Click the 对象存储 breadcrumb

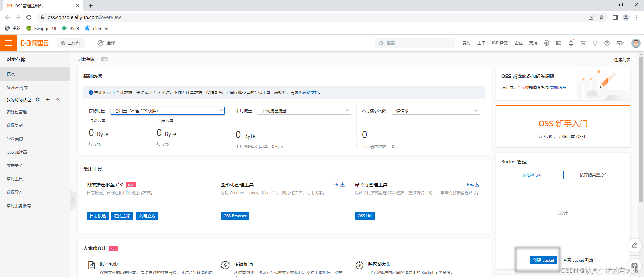click(x=86, y=59)
